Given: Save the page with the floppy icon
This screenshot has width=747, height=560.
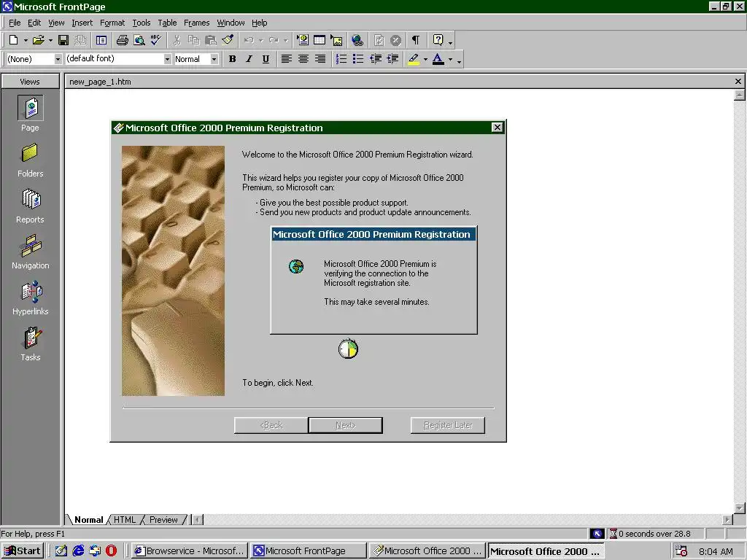Looking at the screenshot, I should 63,41.
